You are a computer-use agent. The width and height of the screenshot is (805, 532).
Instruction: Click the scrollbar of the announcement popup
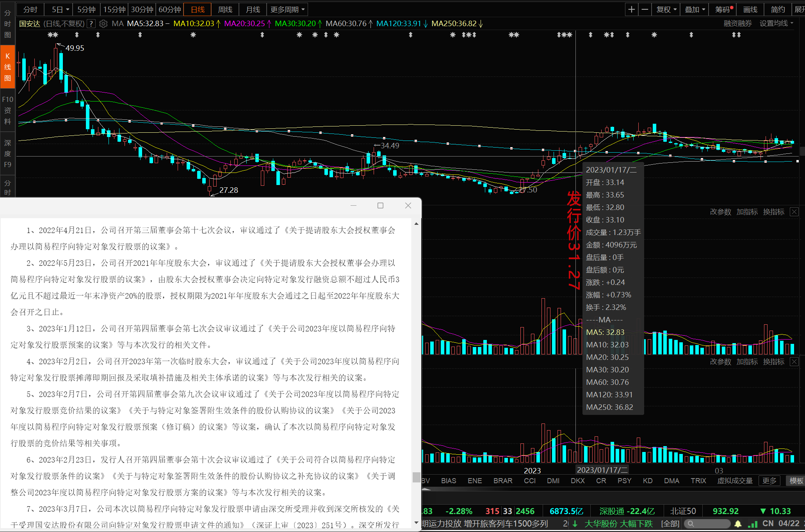tap(416, 477)
